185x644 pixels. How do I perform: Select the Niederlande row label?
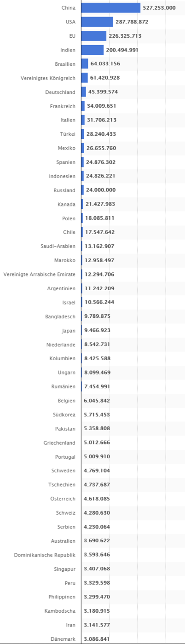point(61,345)
